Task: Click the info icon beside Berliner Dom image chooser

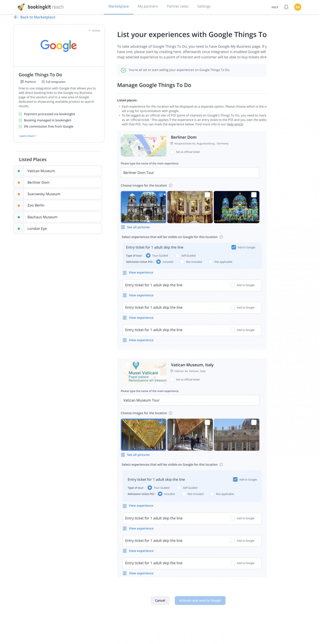Action: 171,185
